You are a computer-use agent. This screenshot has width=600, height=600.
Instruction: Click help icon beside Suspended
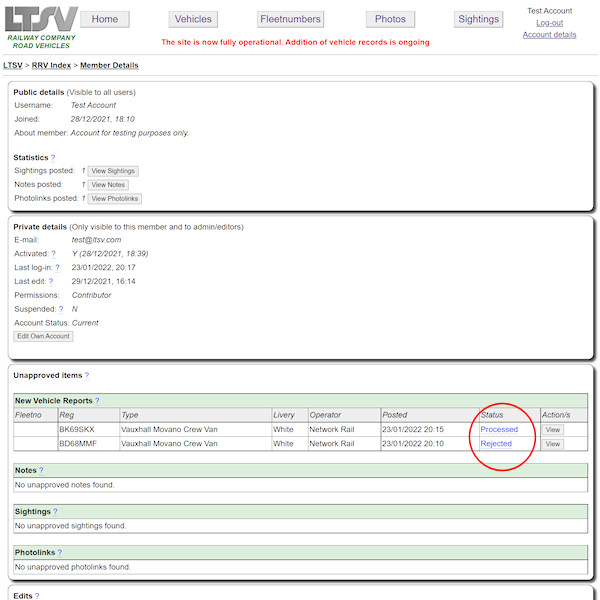pos(61,310)
